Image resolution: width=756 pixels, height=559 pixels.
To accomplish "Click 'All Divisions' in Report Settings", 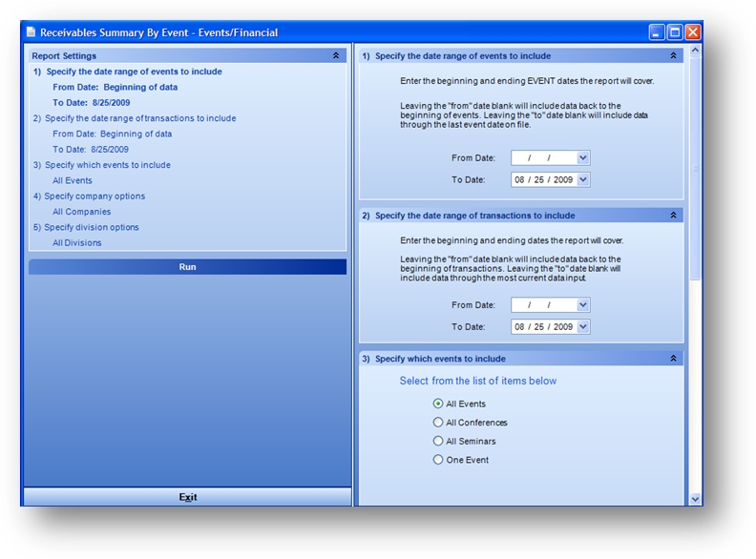I will 77,242.
